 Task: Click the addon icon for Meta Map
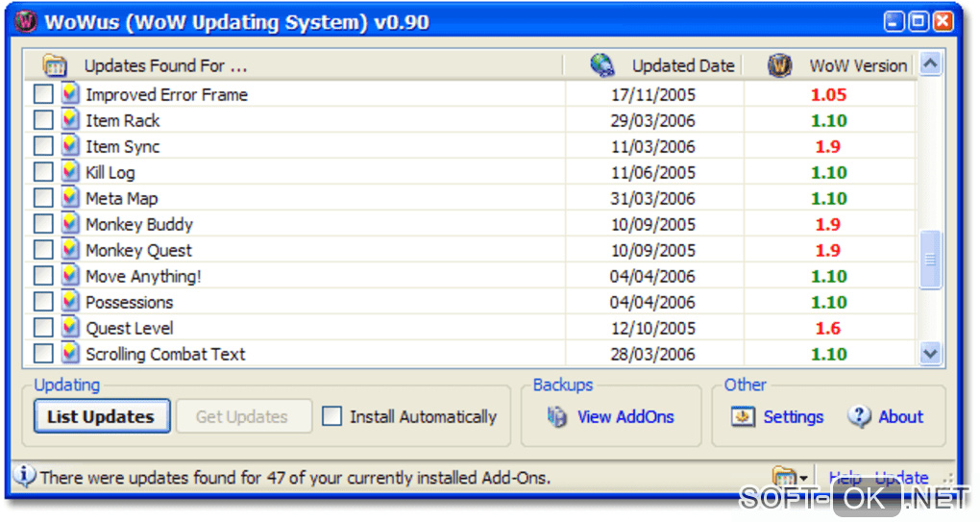pyautogui.click(x=70, y=197)
